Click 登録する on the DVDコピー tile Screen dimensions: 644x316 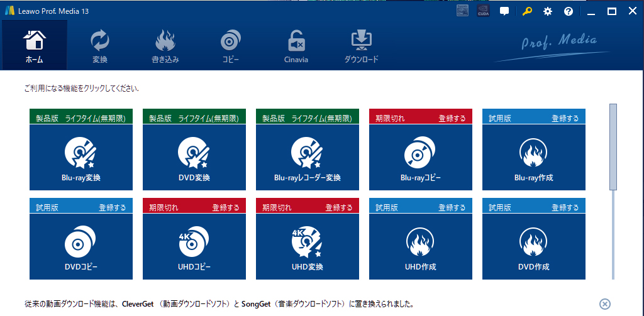(113, 208)
